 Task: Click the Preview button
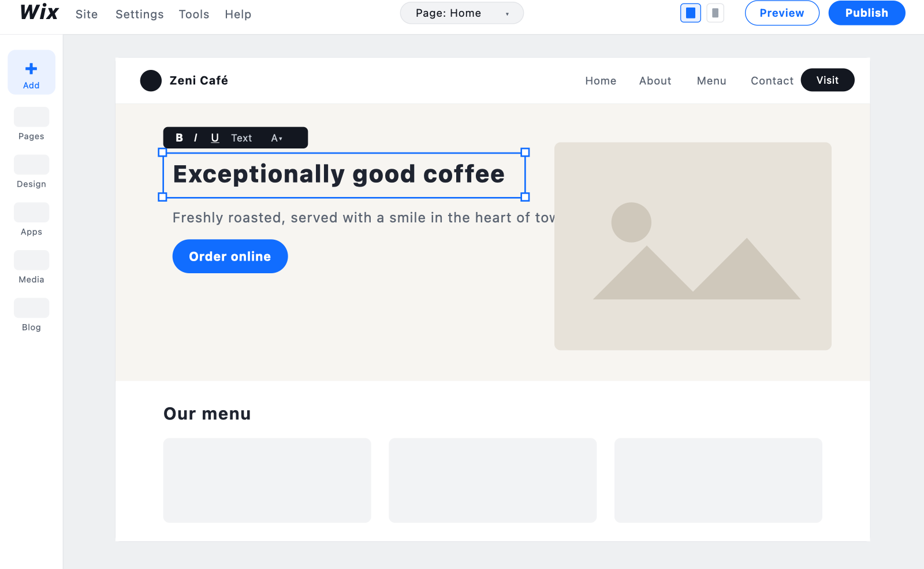782,13
